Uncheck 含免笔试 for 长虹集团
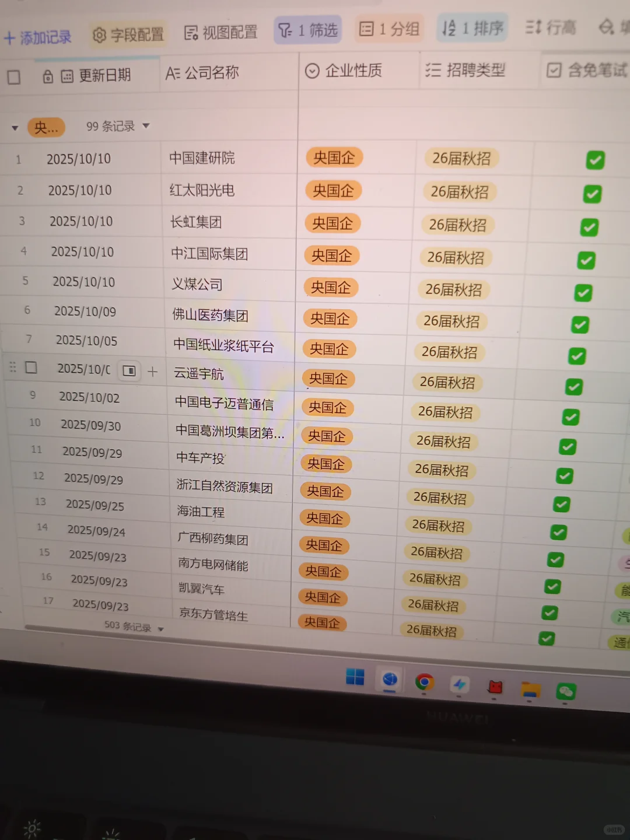 (589, 227)
